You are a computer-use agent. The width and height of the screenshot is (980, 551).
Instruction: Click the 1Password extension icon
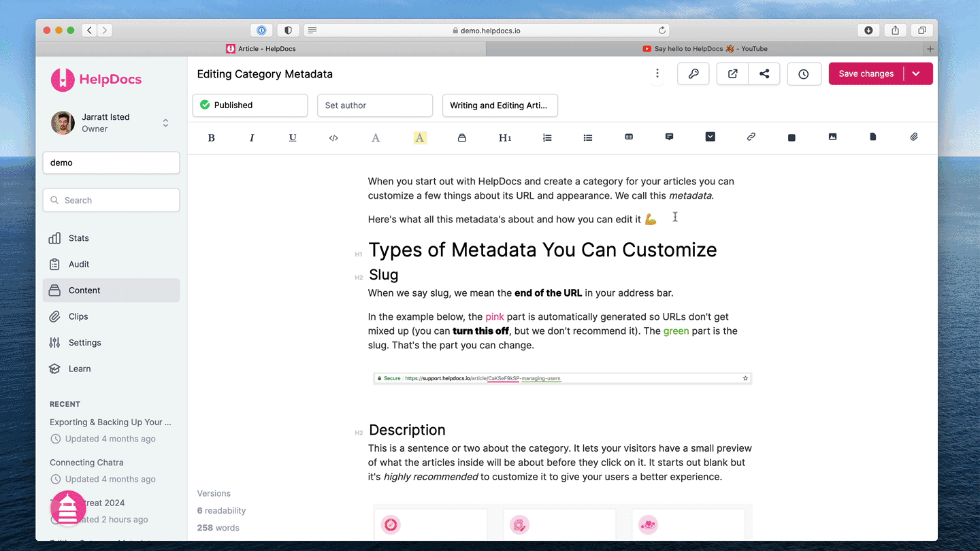coord(261,30)
